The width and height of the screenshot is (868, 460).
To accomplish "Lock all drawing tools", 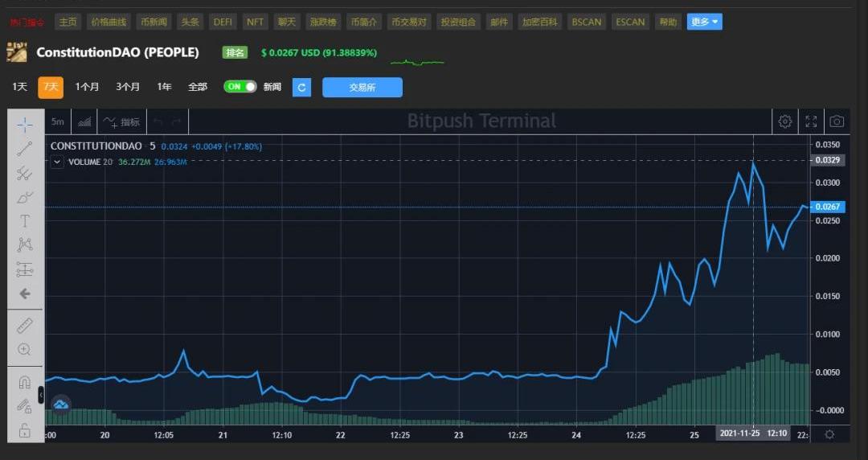I will (x=25, y=431).
